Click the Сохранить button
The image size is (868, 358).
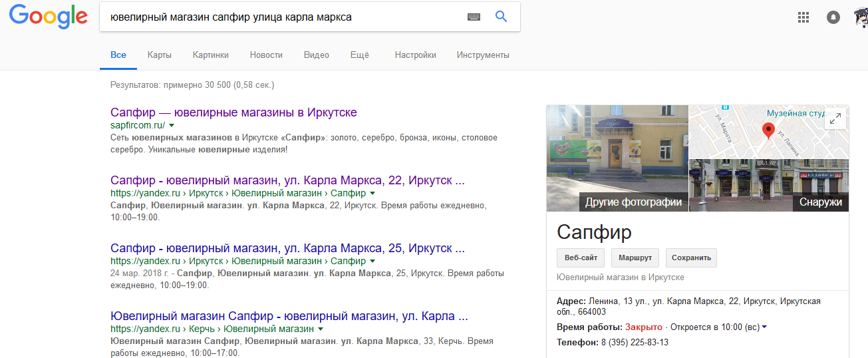pyautogui.click(x=691, y=258)
